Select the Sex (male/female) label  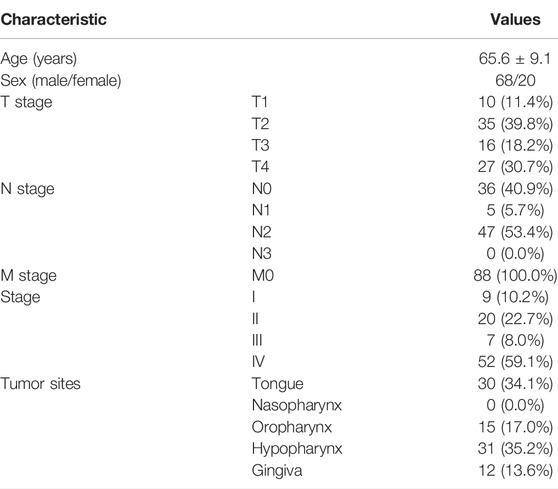pyautogui.click(x=61, y=81)
